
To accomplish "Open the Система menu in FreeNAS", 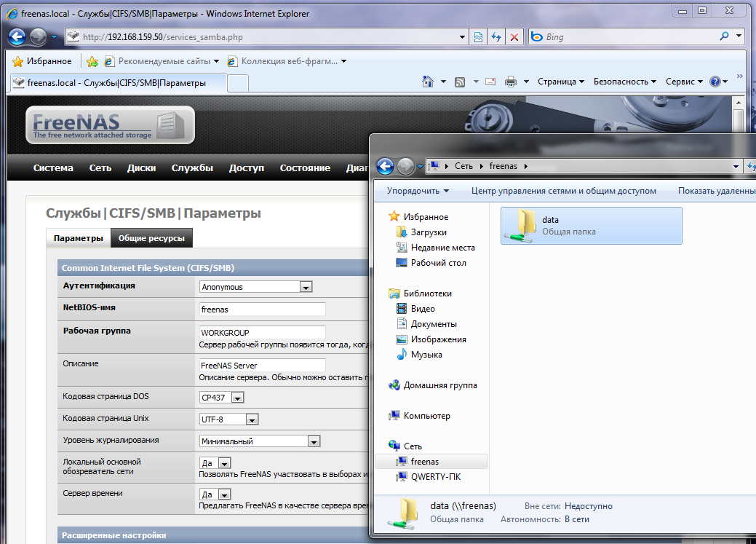I will tap(53, 168).
